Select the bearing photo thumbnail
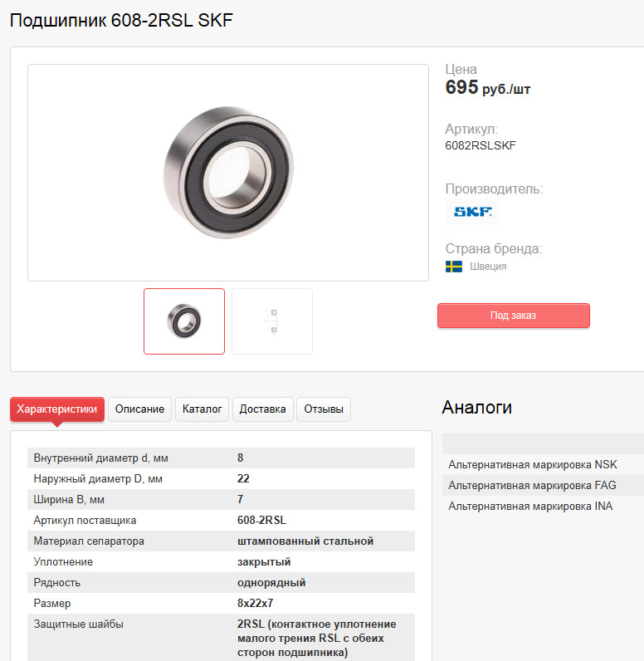 184,321
